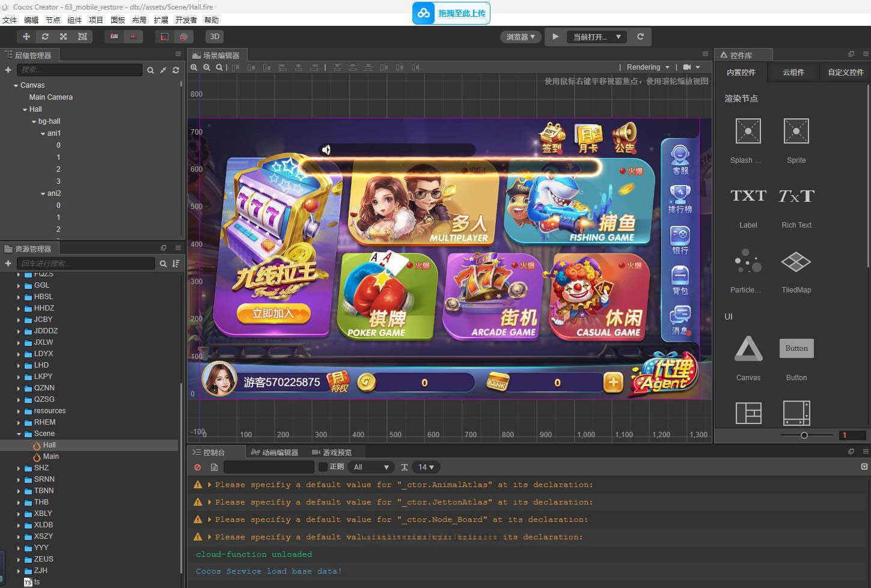Switch to the 动画编辑器 tab

coord(275,452)
